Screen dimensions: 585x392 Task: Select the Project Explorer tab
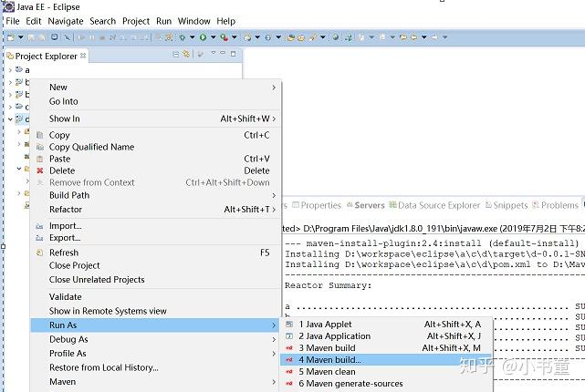tap(47, 57)
